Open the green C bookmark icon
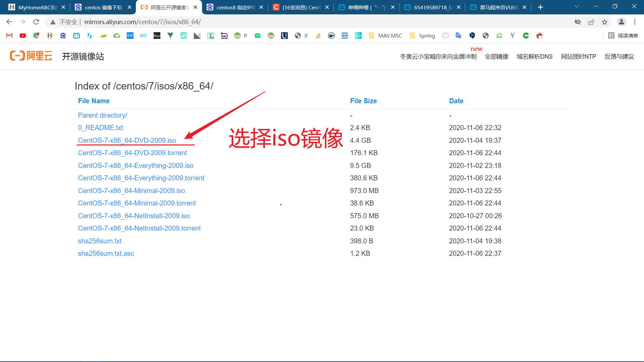Image resolution: width=644 pixels, height=362 pixels. 526,36
